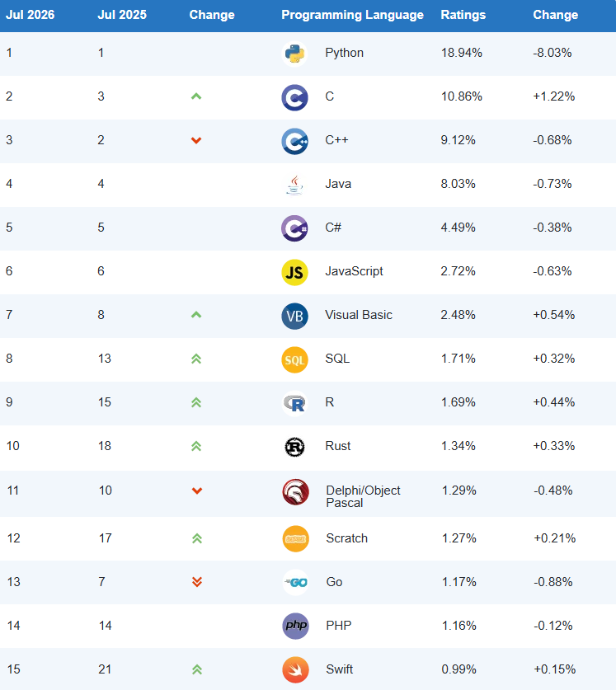Click the Scratch orange logo icon
The height and width of the screenshot is (690, 616).
295,538
